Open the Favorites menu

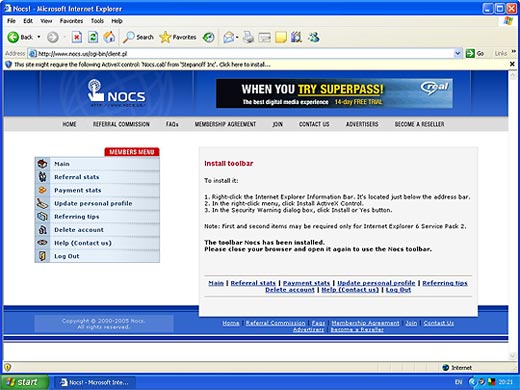(x=71, y=21)
